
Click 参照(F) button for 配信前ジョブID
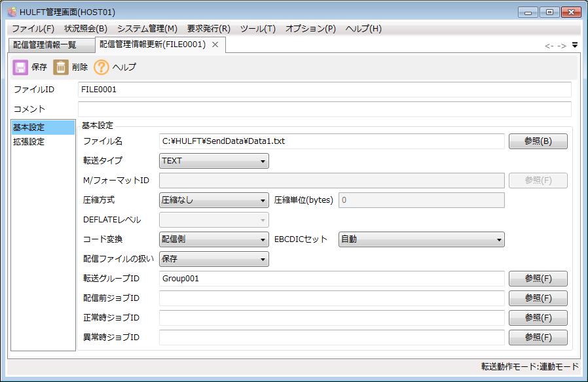pyautogui.click(x=538, y=298)
